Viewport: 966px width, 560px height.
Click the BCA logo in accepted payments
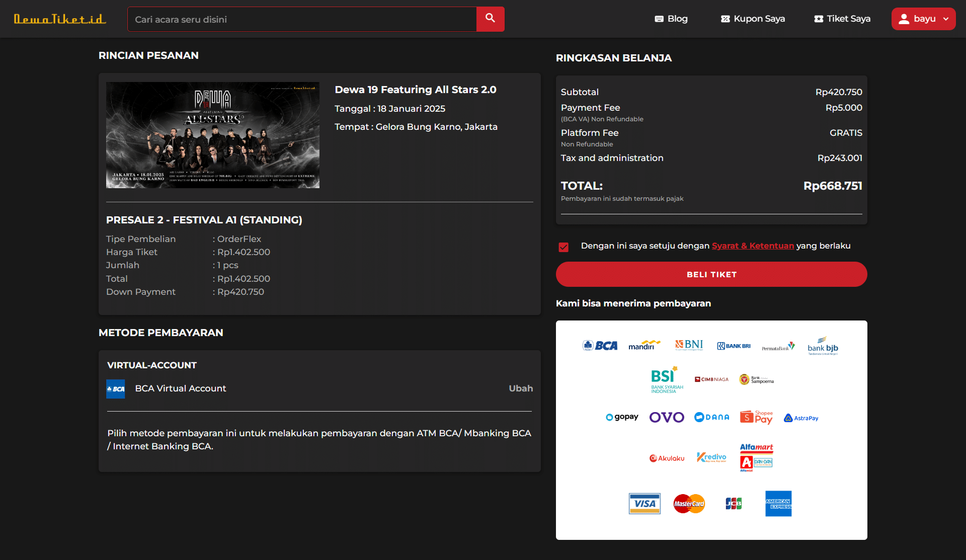point(600,346)
